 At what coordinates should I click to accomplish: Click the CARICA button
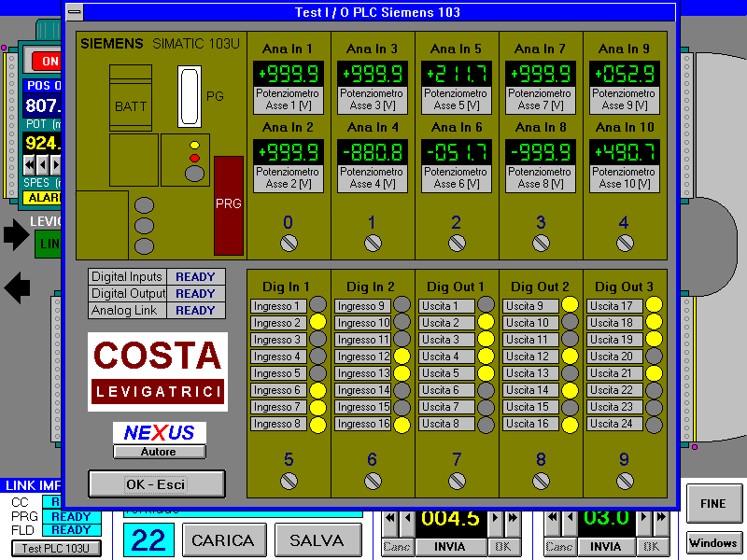pyautogui.click(x=224, y=540)
